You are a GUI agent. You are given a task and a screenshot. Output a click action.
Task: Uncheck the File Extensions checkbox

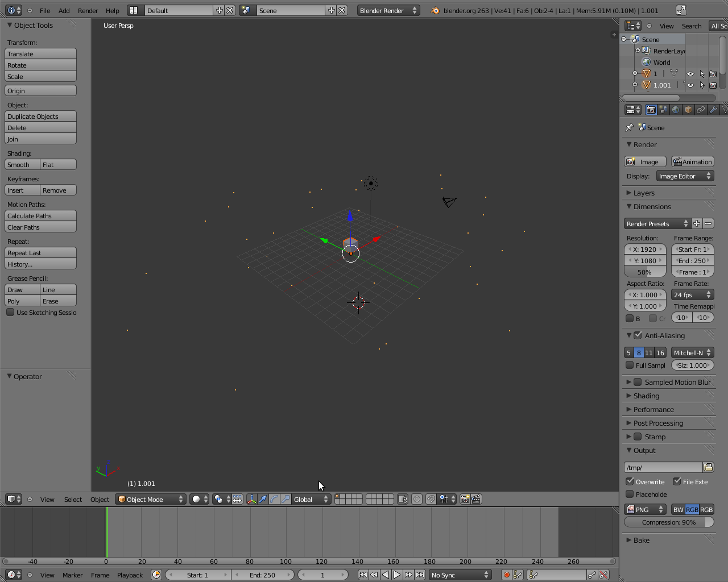677,481
